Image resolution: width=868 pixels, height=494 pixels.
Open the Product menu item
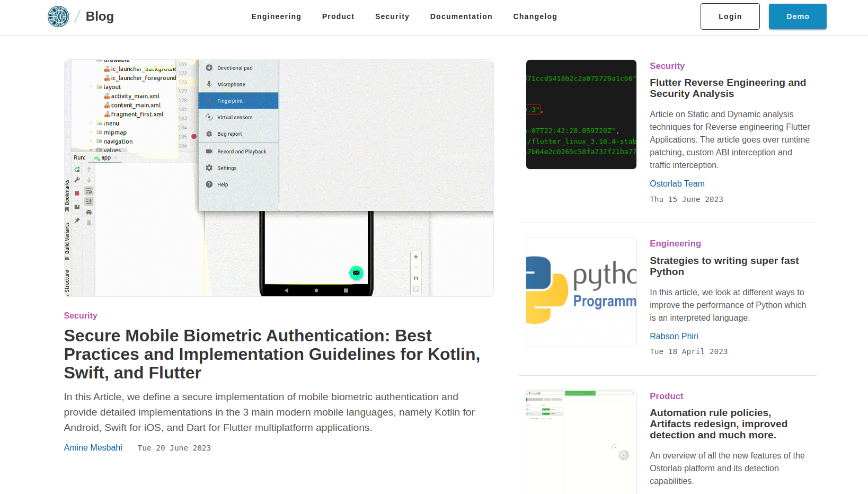(x=338, y=16)
